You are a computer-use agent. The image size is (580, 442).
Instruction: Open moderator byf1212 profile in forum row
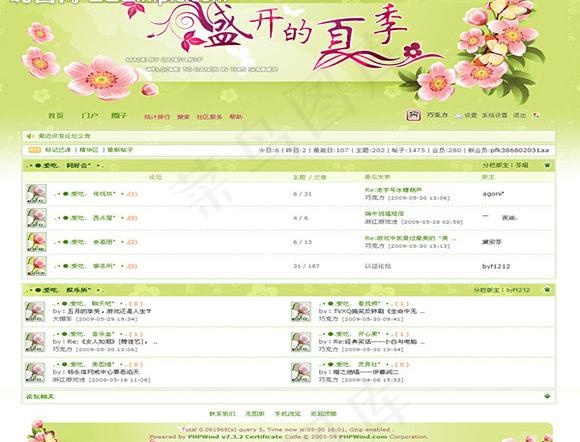coord(496,266)
